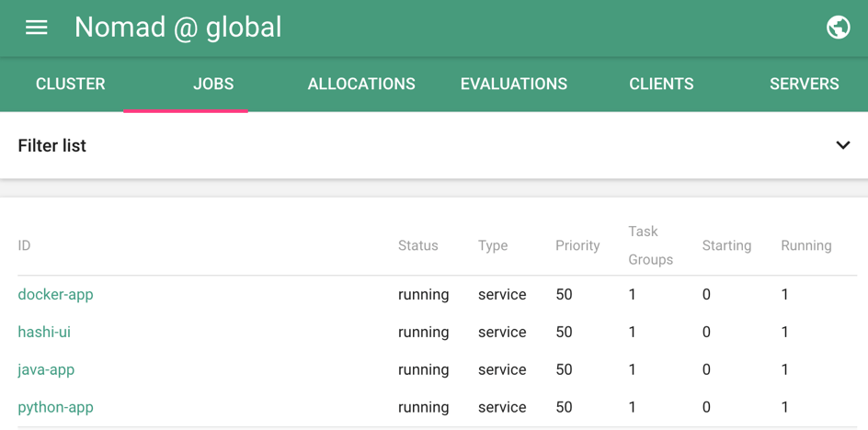868x430 pixels.
Task: Open the docker-app job link
Action: coord(56,295)
